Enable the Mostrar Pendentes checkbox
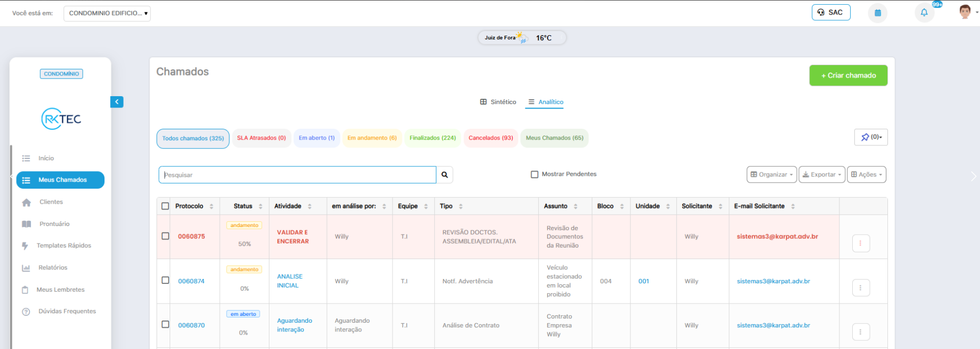 pyautogui.click(x=535, y=174)
